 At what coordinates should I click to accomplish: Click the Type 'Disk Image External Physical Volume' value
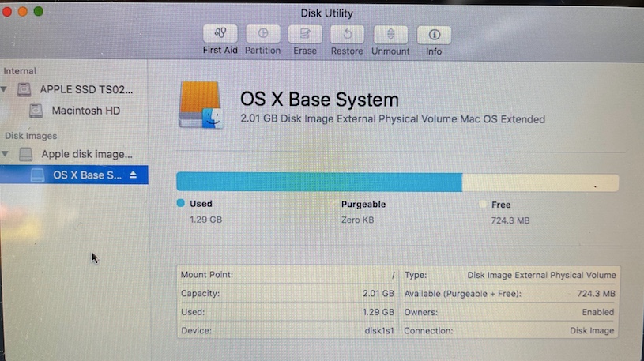click(542, 275)
